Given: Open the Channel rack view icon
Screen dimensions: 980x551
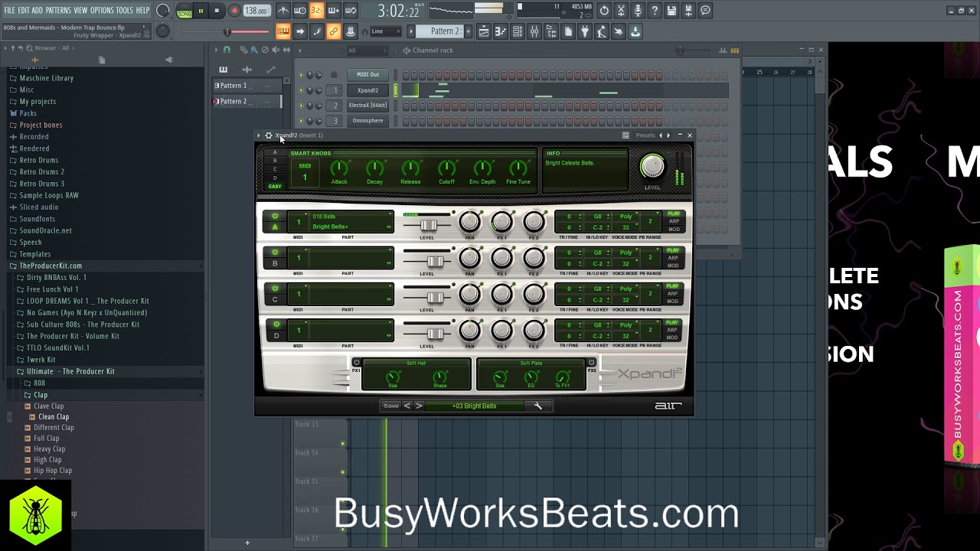Looking at the screenshot, I should tap(518, 31).
